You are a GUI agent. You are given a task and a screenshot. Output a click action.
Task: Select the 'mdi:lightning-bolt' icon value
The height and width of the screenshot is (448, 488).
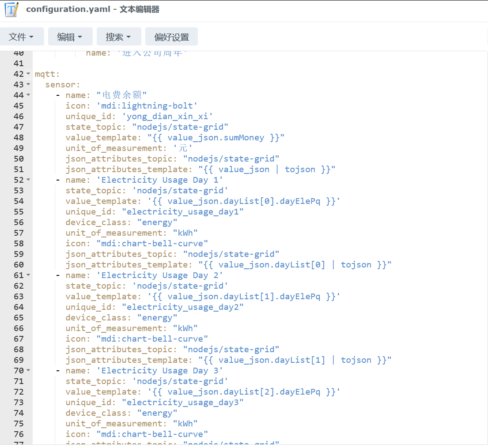147,105
